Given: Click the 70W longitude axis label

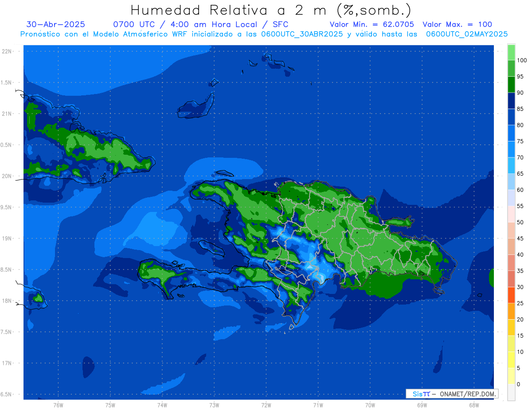Looking at the screenshot, I should [x=370, y=405].
